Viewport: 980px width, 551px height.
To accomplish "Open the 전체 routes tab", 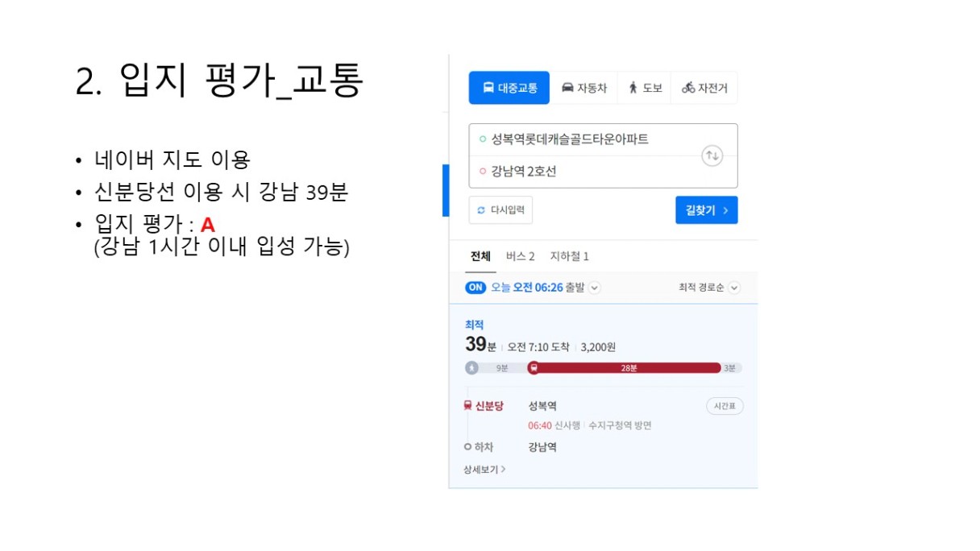I will 480,256.
